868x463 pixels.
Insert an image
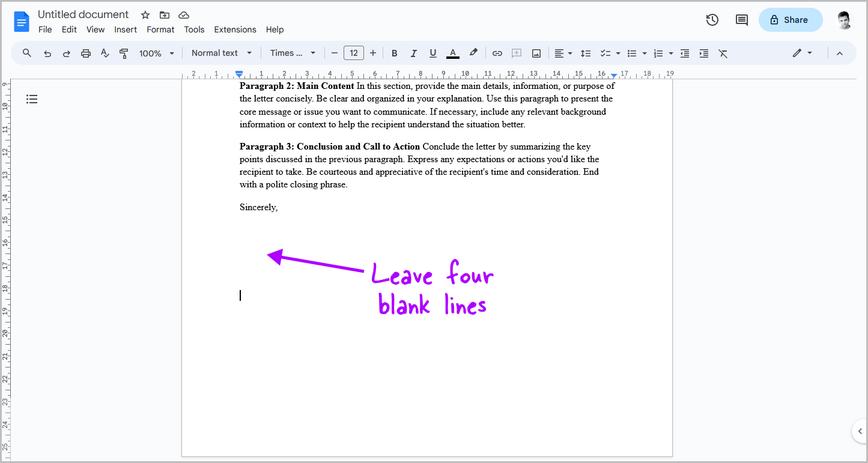[535, 53]
